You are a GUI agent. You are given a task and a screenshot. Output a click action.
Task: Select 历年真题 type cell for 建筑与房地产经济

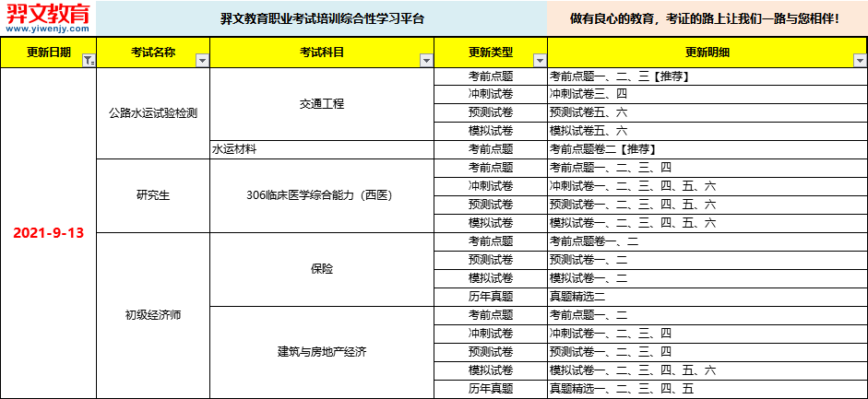(x=491, y=389)
